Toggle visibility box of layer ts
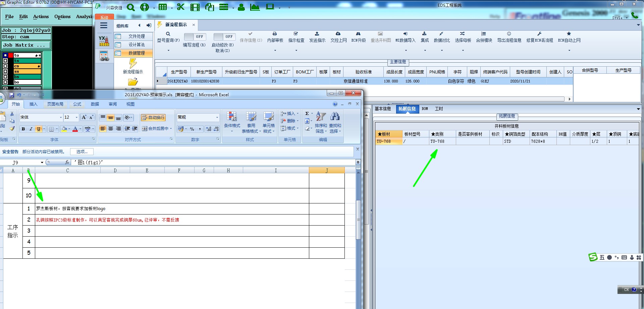This screenshot has height=309, width=644. [x=5, y=61]
